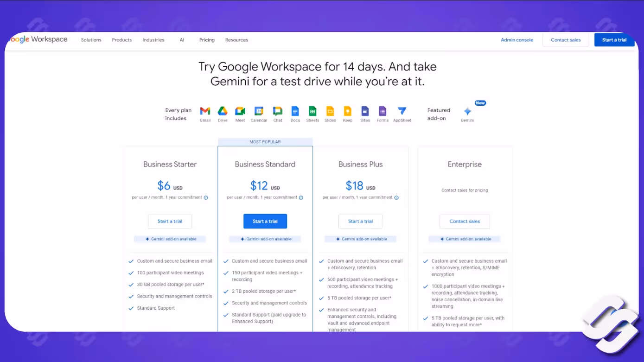Open the Products menu
This screenshot has height=362, width=644.
pyautogui.click(x=122, y=40)
